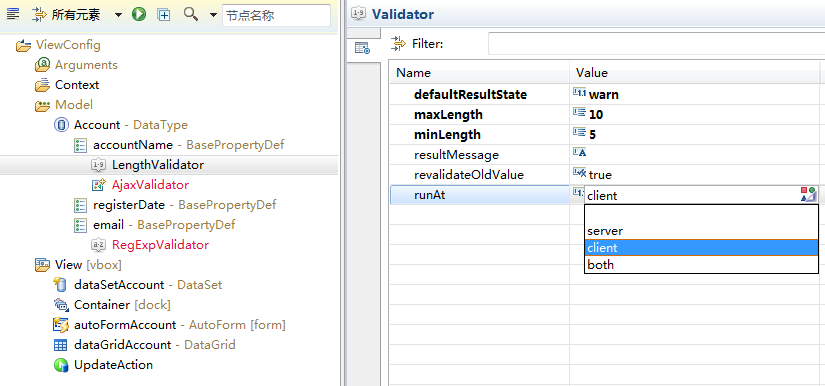Click the email property icon
The height and width of the screenshot is (386, 825).
click(x=80, y=225)
